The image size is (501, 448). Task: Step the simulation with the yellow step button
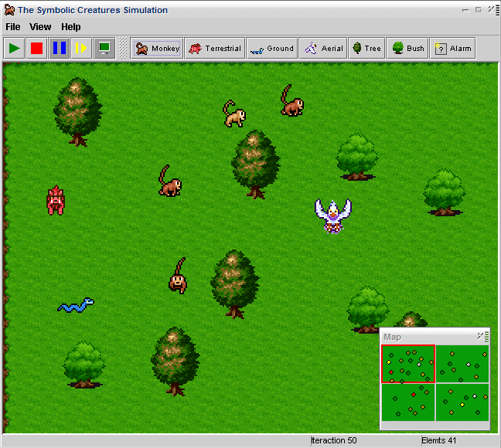[x=81, y=48]
